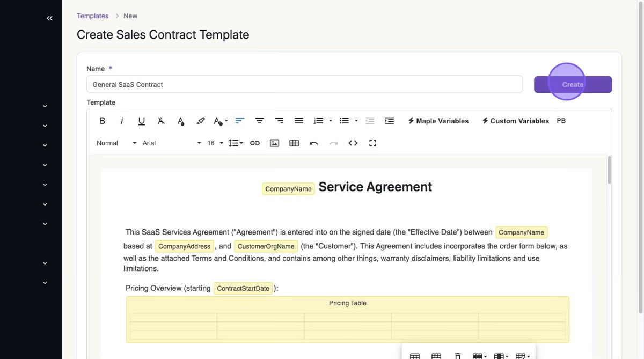Viewport: 644px width, 359px height.
Task: Toggle underline formatting
Action: (x=142, y=121)
